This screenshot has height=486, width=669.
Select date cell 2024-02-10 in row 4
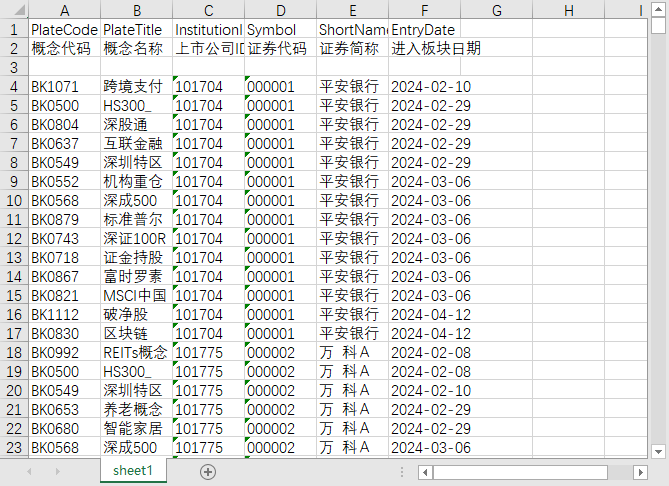pos(425,87)
